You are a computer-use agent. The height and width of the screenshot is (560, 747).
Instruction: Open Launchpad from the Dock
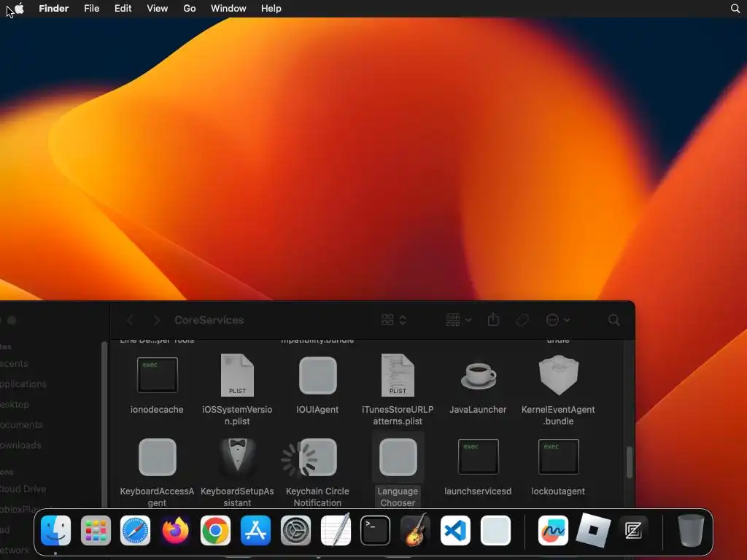click(x=96, y=531)
